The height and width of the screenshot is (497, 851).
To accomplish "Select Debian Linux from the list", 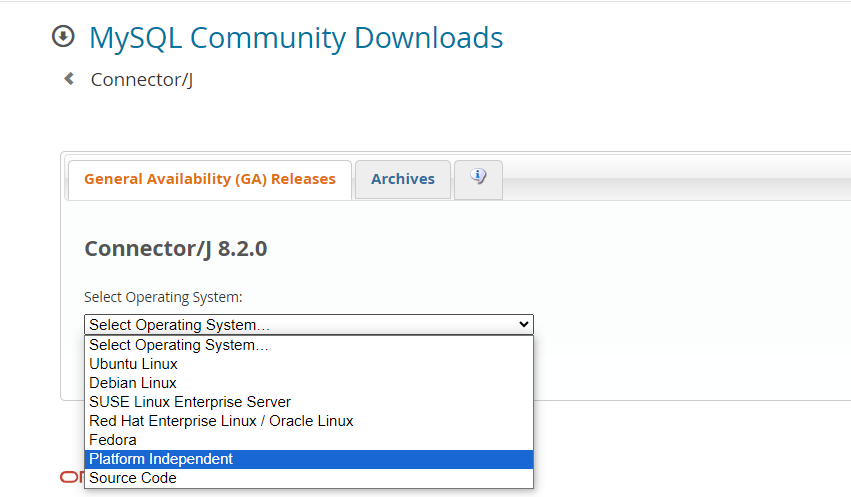I will click(309, 383).
